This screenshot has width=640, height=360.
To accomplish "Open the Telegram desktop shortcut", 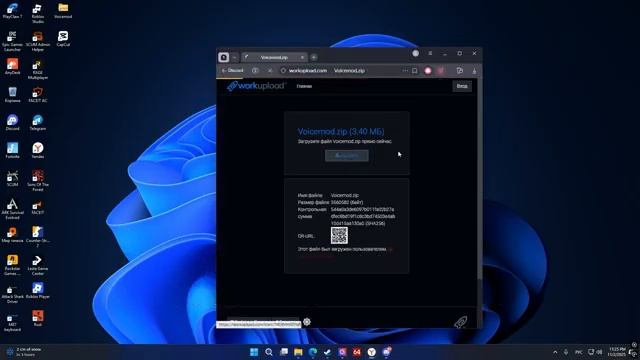I will (38, 122).
